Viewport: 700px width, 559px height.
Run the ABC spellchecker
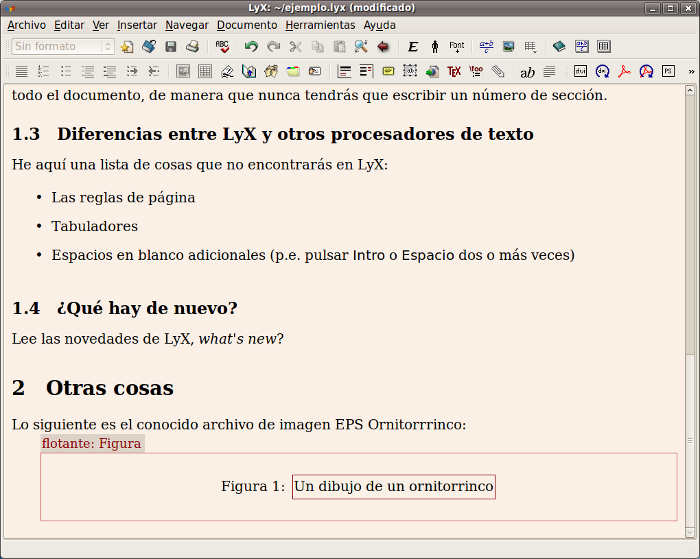[222, 46]
